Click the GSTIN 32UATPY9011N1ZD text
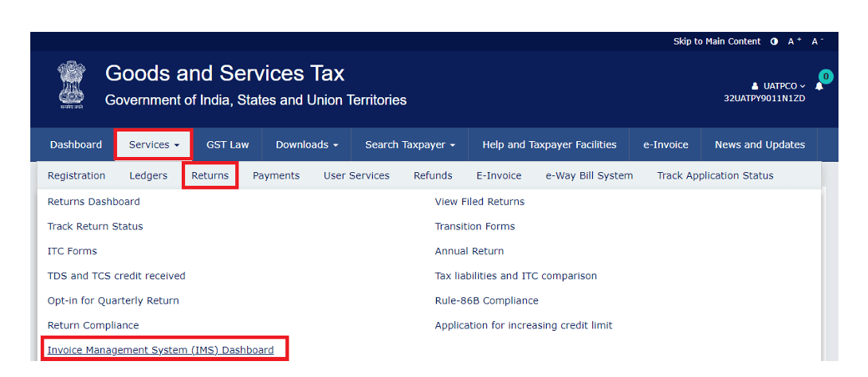 coord(764,99)
